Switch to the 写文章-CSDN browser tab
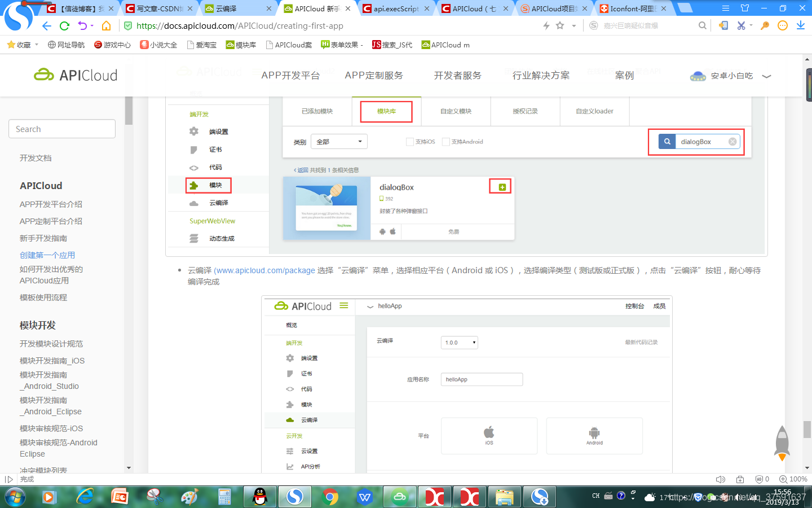The image size is (812, 508). (160, 8)
